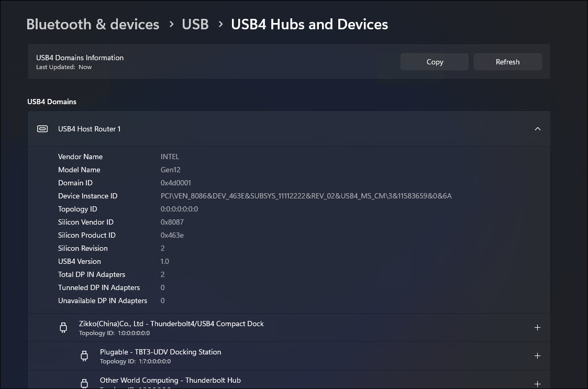This screenshot has width=588, height=389.
Task: Click the USB4 Domains Information label
Action: (x=80, y=58)
